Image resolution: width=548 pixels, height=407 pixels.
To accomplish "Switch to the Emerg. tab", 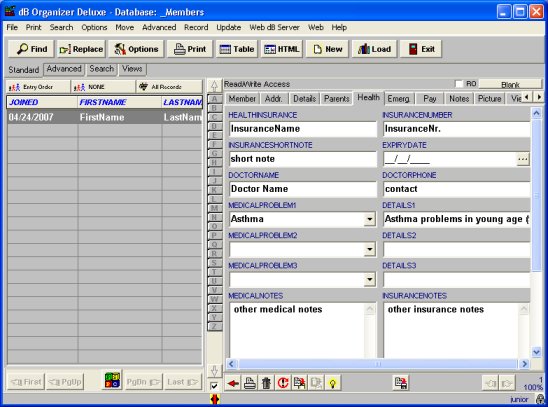I will click(x=399, y=99).
